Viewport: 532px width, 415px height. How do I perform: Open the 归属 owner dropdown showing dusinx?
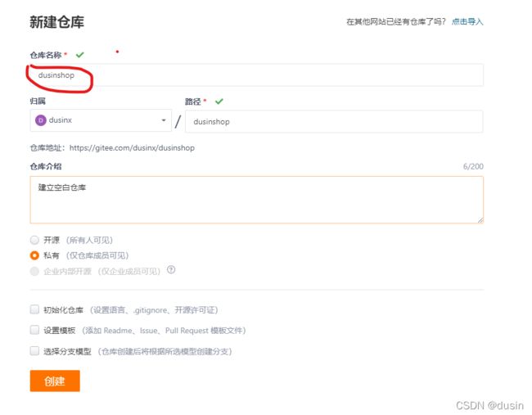coord(101,120)
